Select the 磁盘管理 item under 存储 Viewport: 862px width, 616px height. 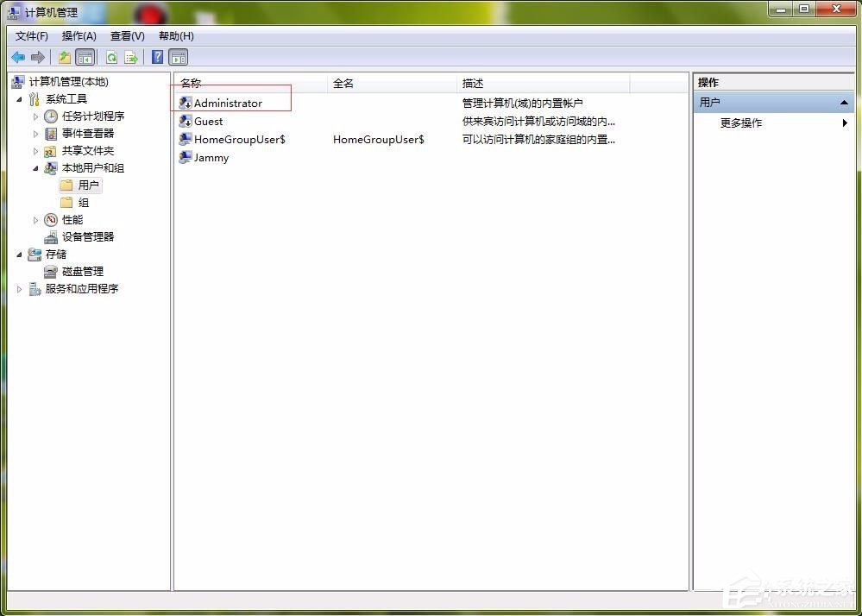(82, 271)
